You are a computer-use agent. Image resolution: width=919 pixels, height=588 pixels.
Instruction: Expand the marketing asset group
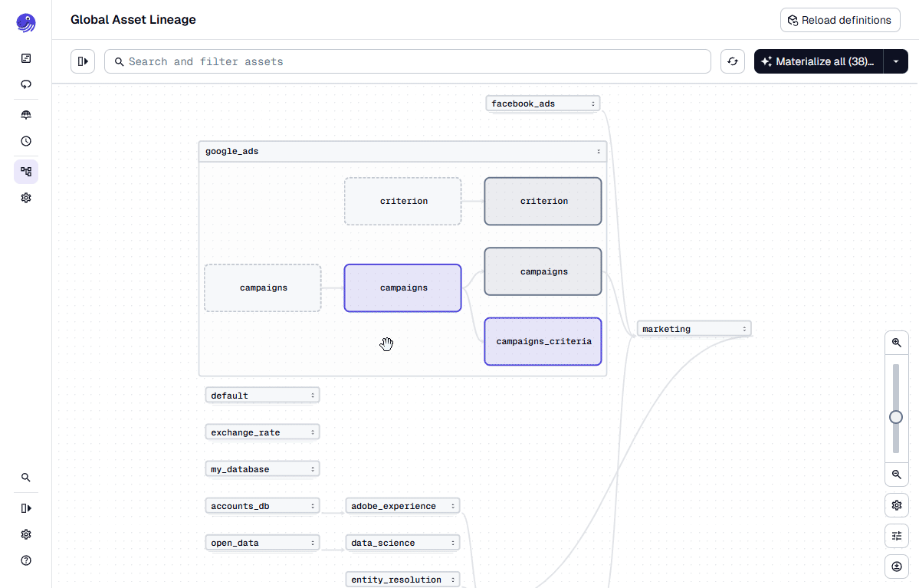pos(743,329)
